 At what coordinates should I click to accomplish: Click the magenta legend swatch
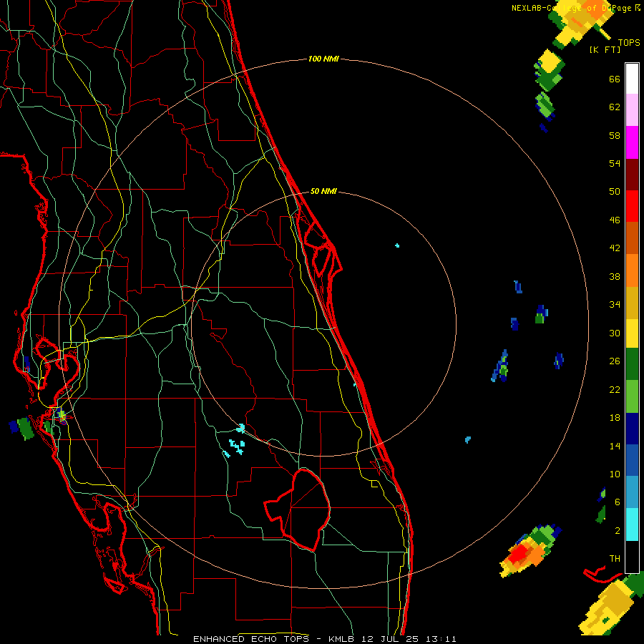pos(632,142)
